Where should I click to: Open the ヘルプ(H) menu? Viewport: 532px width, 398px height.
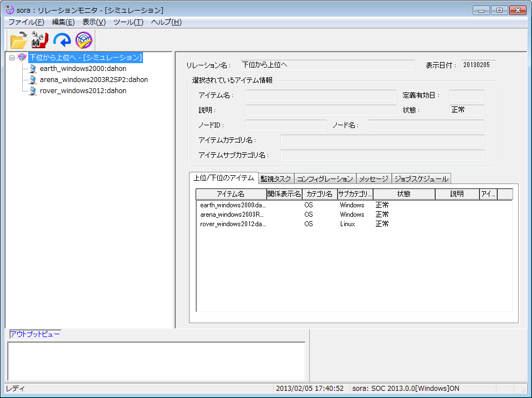(166, 22)
